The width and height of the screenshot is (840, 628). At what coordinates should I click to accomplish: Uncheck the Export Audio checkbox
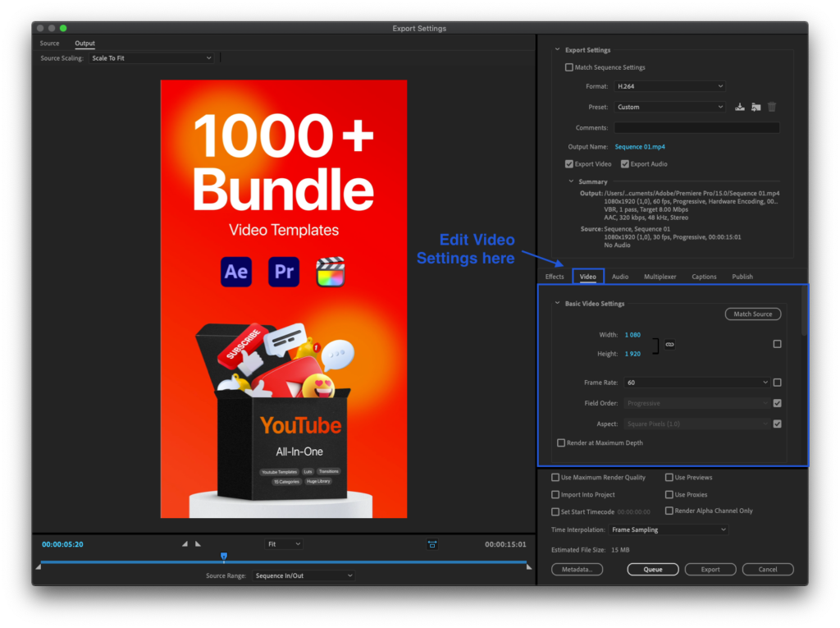pyautogui.click(x=624, y=164)
